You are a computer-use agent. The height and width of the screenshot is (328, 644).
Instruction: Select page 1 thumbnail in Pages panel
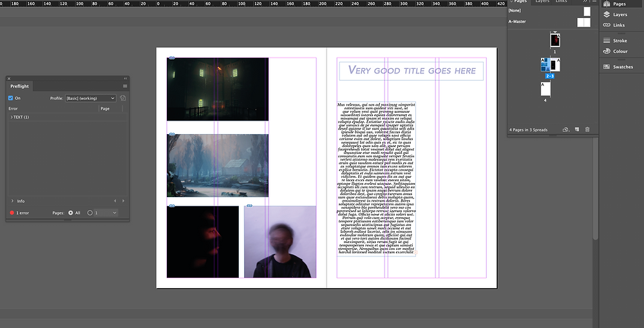(x=555, y=41)
